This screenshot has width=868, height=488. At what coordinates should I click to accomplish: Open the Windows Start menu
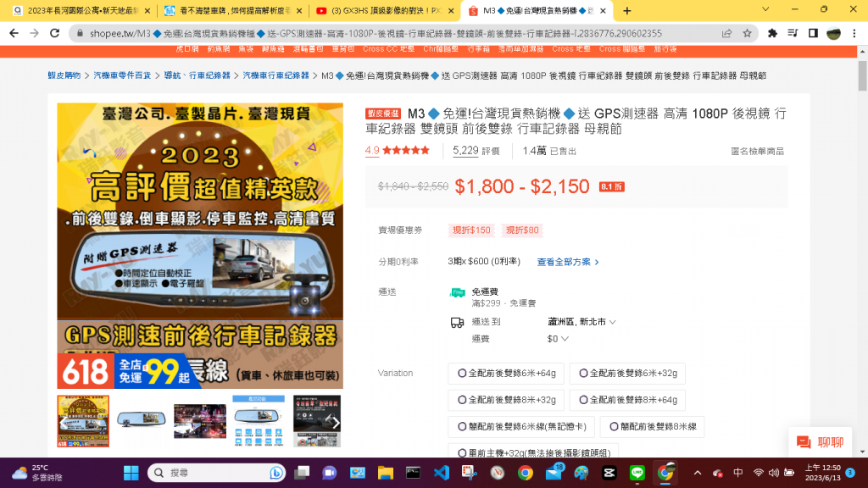[131, 473]
